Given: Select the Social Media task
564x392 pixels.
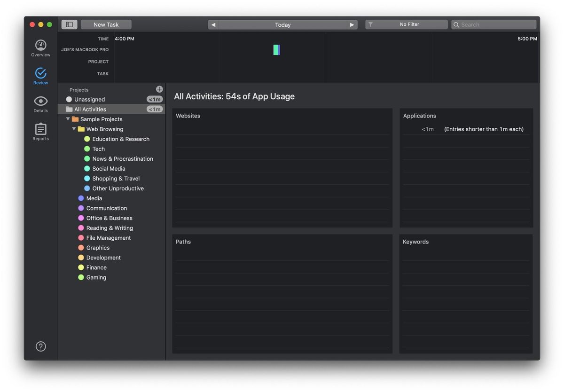Looking at the screenshot, I should click(109, 168).
